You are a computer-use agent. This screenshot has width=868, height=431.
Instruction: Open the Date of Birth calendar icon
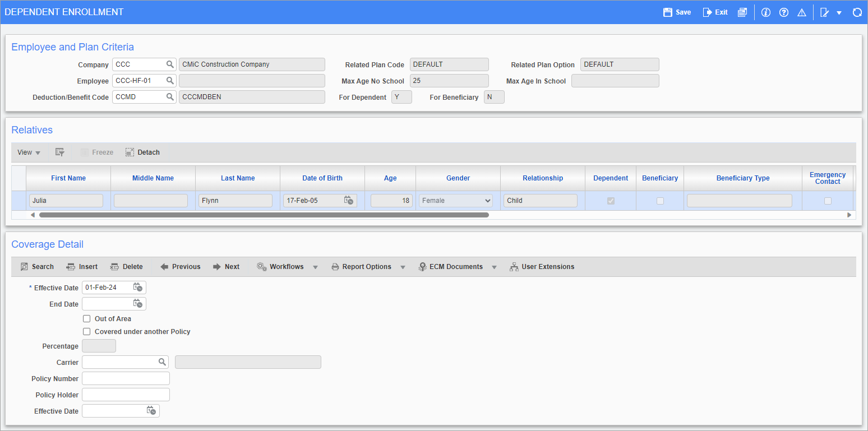point(349,200)
